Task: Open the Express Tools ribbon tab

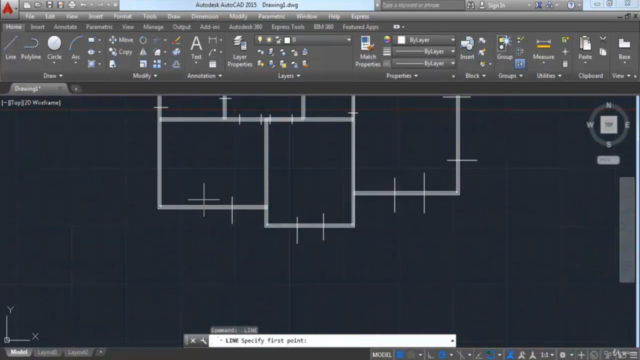Action: (288, 27)
